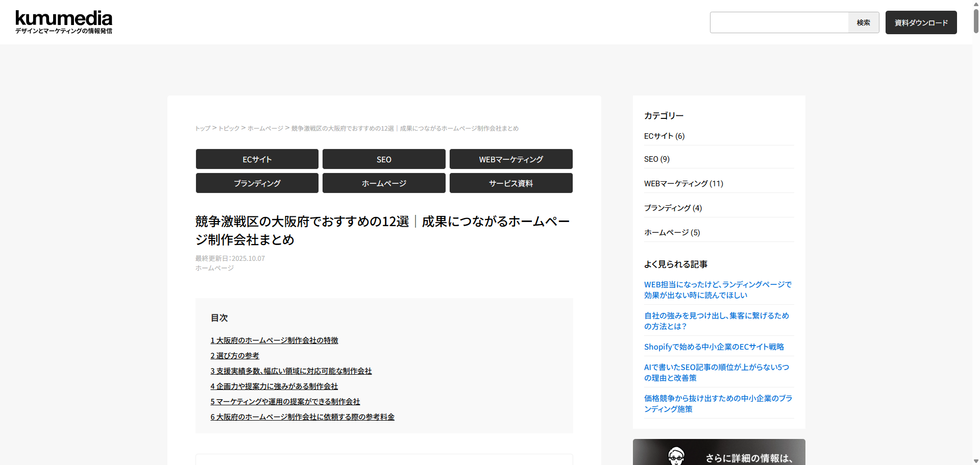Select the ECサイト category tab

(x=257, y=159)
